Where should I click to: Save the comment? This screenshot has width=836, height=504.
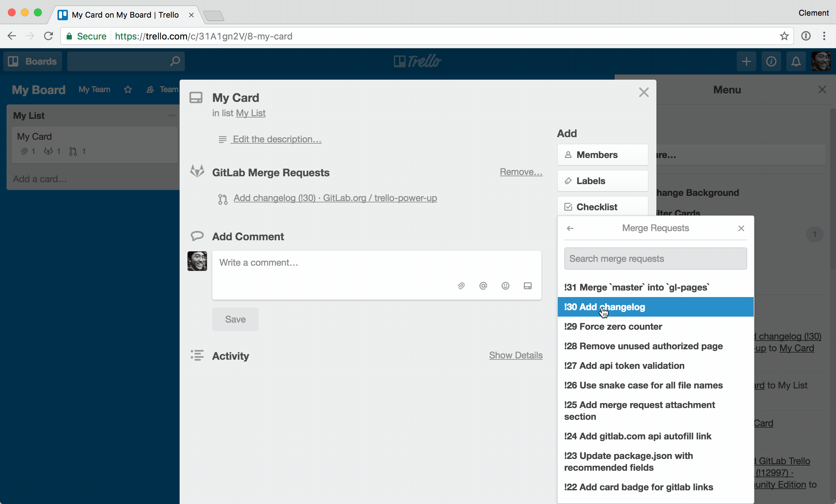[235, 319]
